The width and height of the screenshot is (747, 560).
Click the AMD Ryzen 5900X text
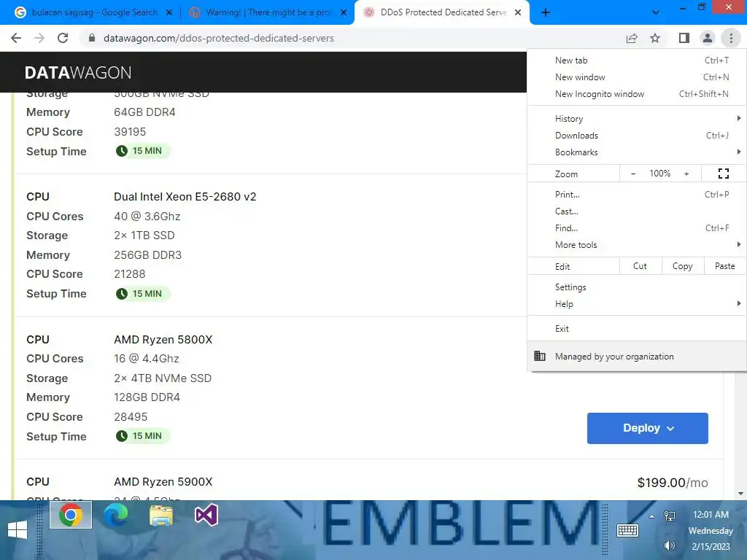pyautogui.click(x=163, y=482)
